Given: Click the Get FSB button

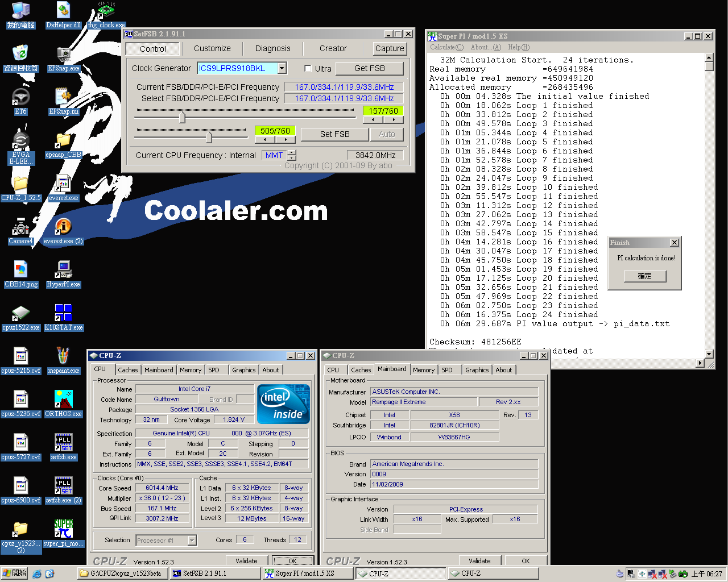Looking at the screenshot, I should coord(370,68).
